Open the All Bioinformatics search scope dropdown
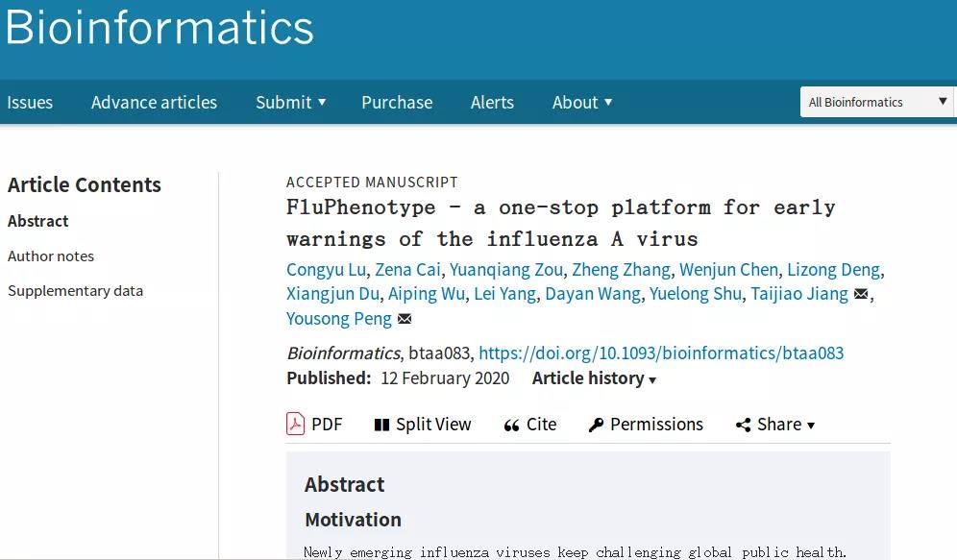Image resolution: width=957 pixels, height=560 pixels. (x=876, y=102)
